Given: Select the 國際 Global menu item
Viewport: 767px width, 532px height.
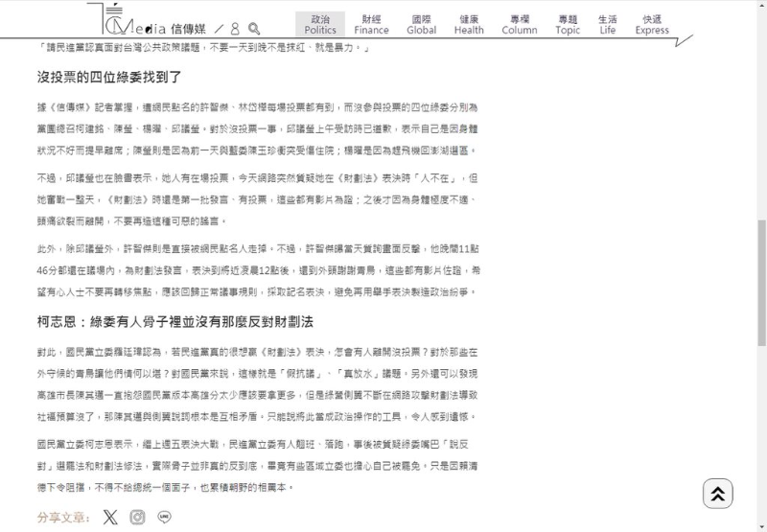Looking at the screenshot, I should (x=421, y=24).
